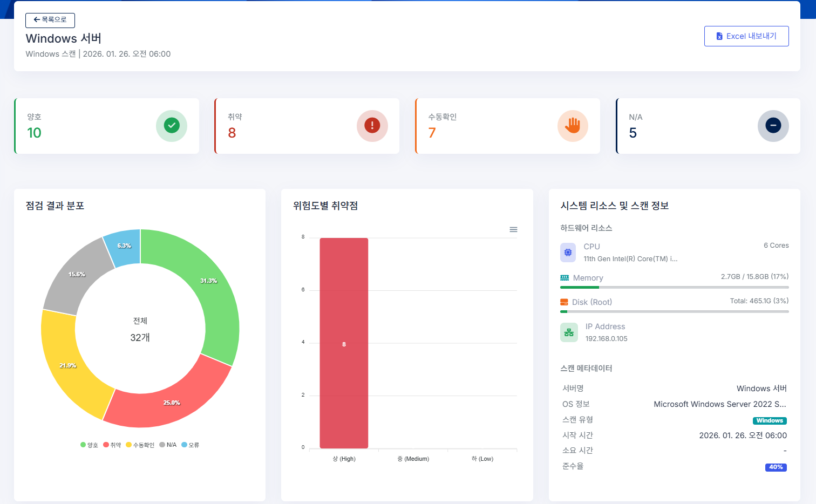816x504 pixels.
Task: Click the minus icon on the N/A card
Action: [773, 126]
